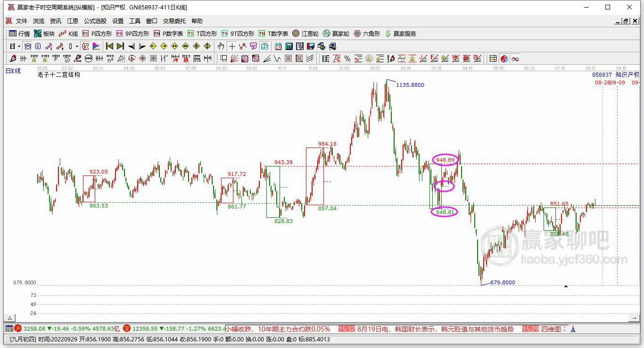Click the black right arrow icon
The image size is (644, 348).
coord(142,46)
